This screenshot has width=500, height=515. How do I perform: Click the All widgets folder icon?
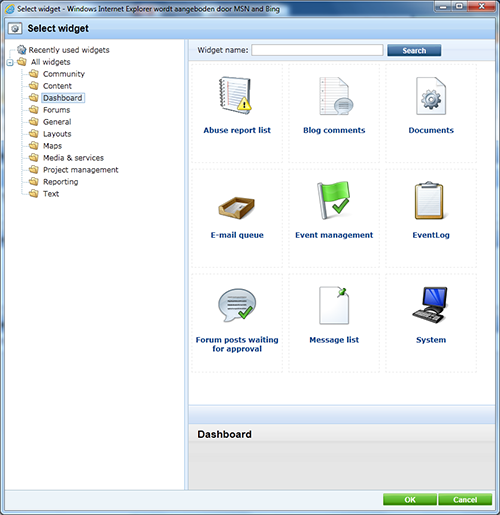coord(22,62)
